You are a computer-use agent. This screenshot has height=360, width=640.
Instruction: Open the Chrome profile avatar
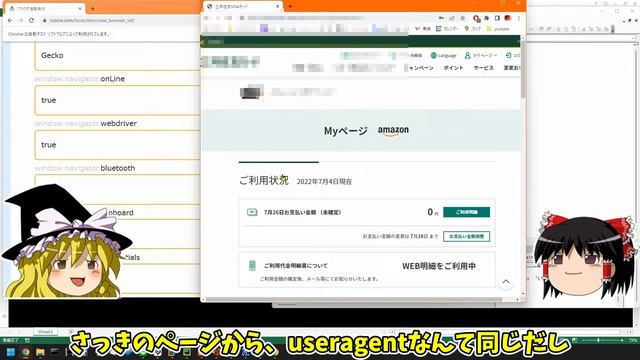[508, 18]
